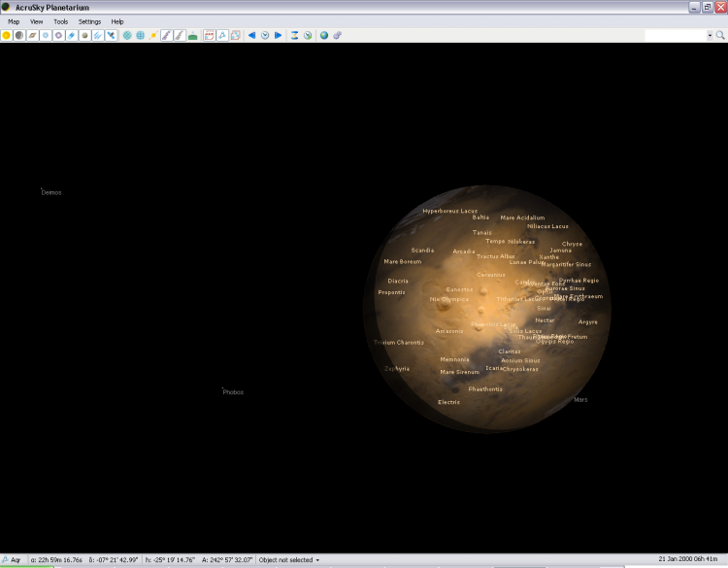
Task: Click Hyperboreus Lacus label
Action: [x=449, y=211]
